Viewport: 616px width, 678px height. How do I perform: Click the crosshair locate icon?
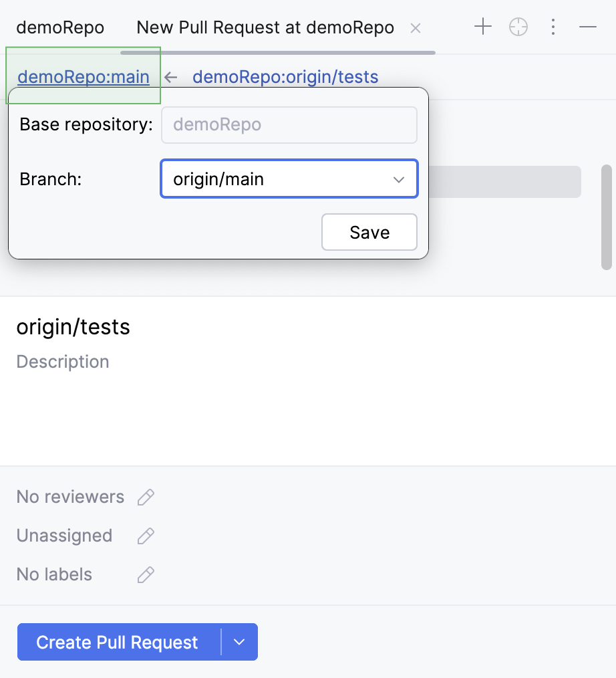518,27
